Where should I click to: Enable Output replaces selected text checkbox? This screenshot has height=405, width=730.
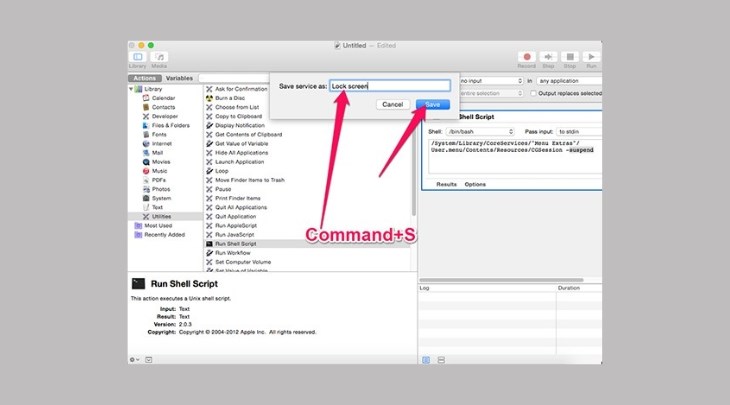534,93
